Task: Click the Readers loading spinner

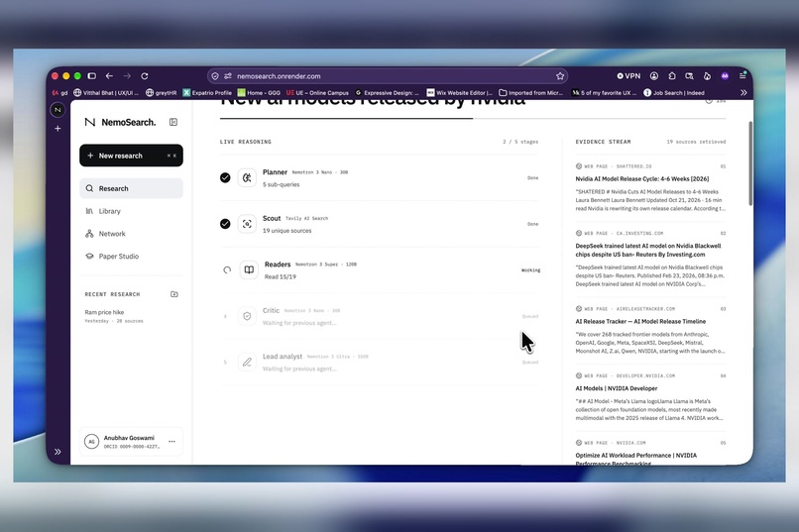Action: click(227, 269)
